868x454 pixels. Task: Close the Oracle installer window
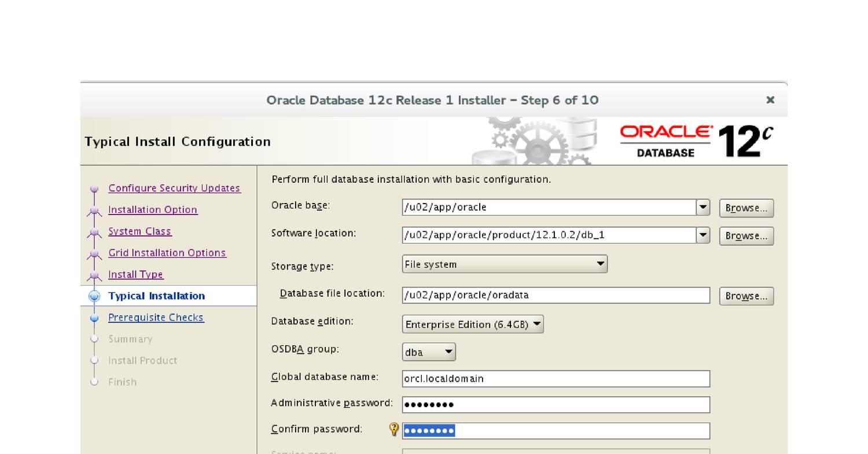(x=770, y=100)
